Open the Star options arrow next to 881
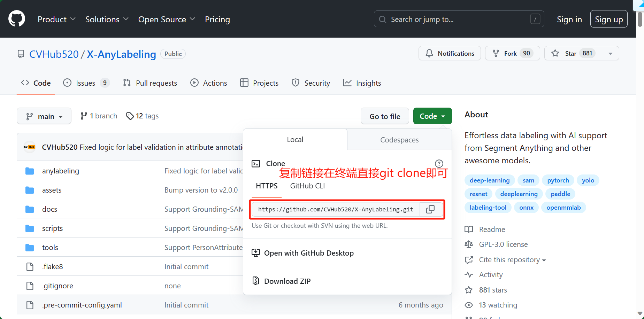644x319 pixels. (610, 53)
